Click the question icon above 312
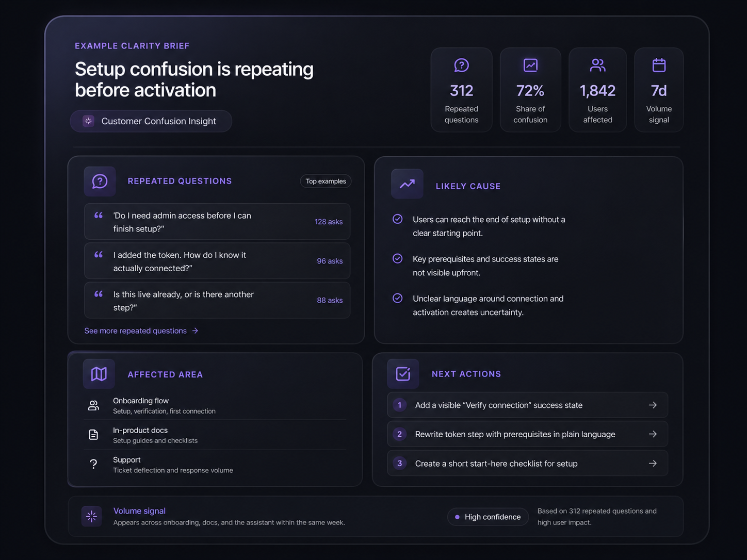Viewport: 747px width, 560px height. (461, 65)
